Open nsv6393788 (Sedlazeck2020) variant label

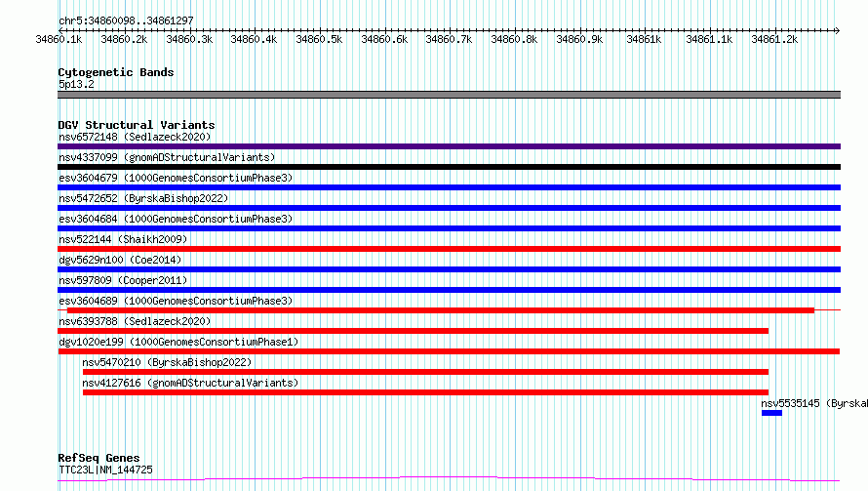click(x=135, y=321)
